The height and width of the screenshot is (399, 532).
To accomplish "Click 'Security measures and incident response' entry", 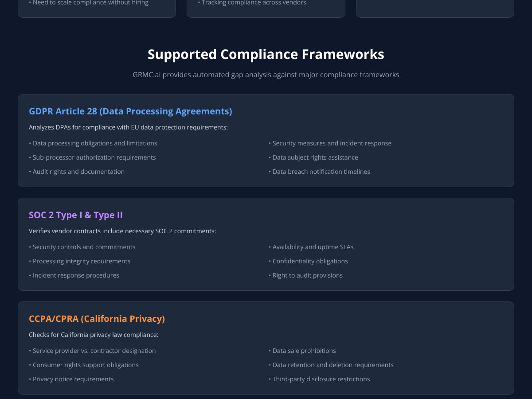I will tap(330, 143).
